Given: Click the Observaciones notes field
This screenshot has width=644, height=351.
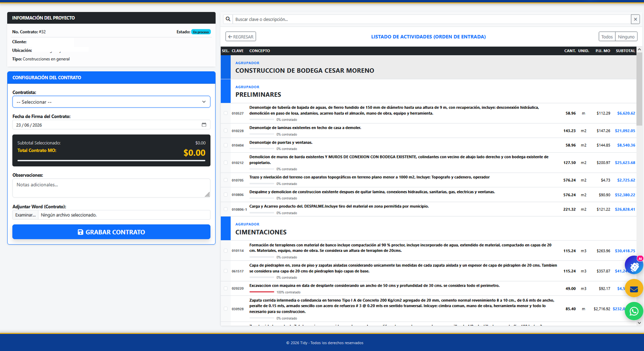Looking at the screenshot, I should click(x=111, y=188).
